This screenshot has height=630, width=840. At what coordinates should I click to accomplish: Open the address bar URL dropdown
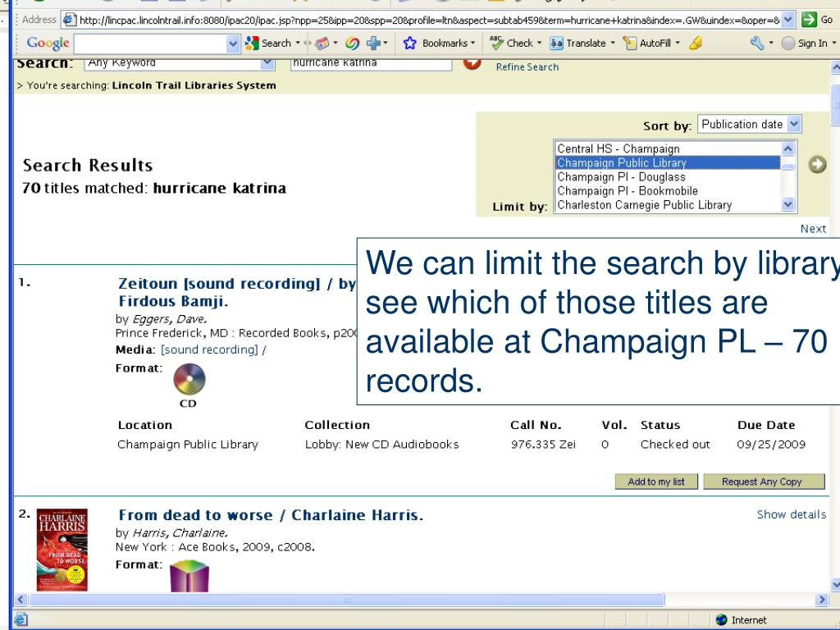pos(787,21)
